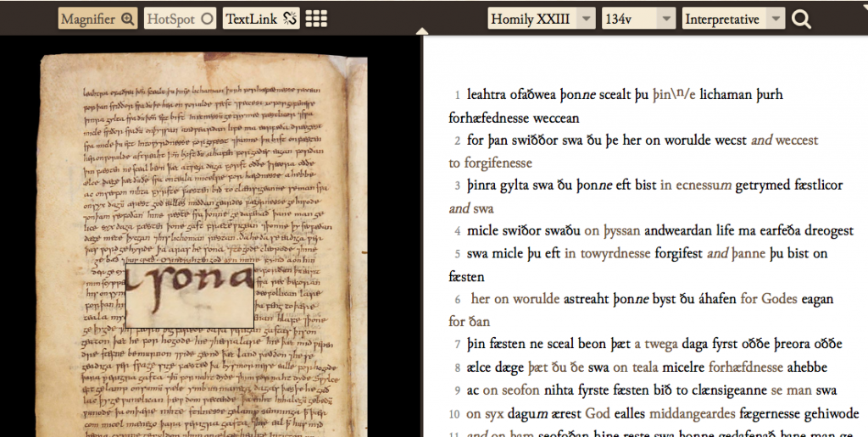Image resolution: width=868 pixels, height=437 pixels.
Task: Click the collapse arrow above the text panel
Action: click(x=422, y=31)
